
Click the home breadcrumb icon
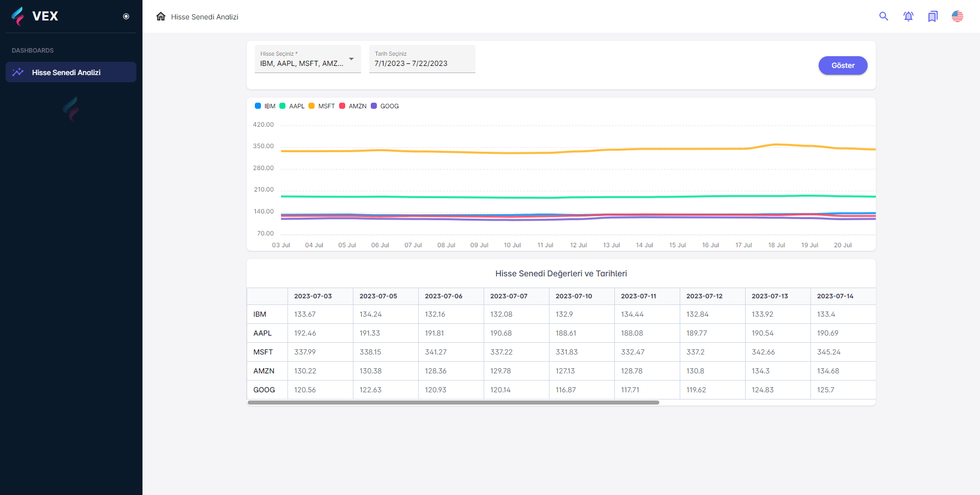[x=161, y=16]
